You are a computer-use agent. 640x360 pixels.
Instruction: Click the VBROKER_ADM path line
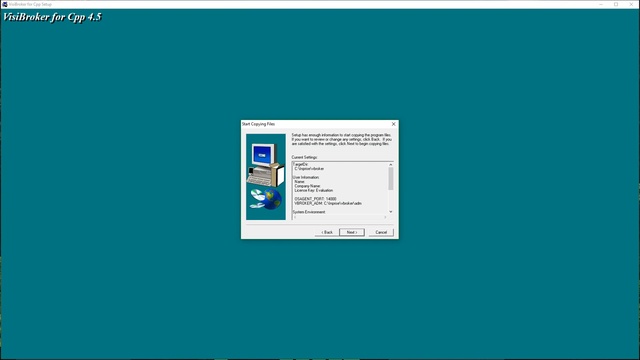click(x=328, y=203)
